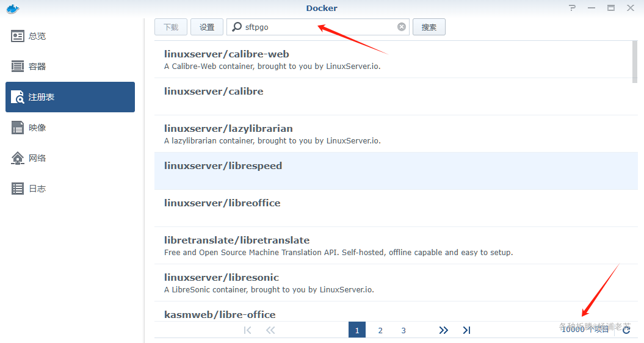Go to the 网络 network section
This screenshot has height=343, width=644.
(x=37, y=158)
